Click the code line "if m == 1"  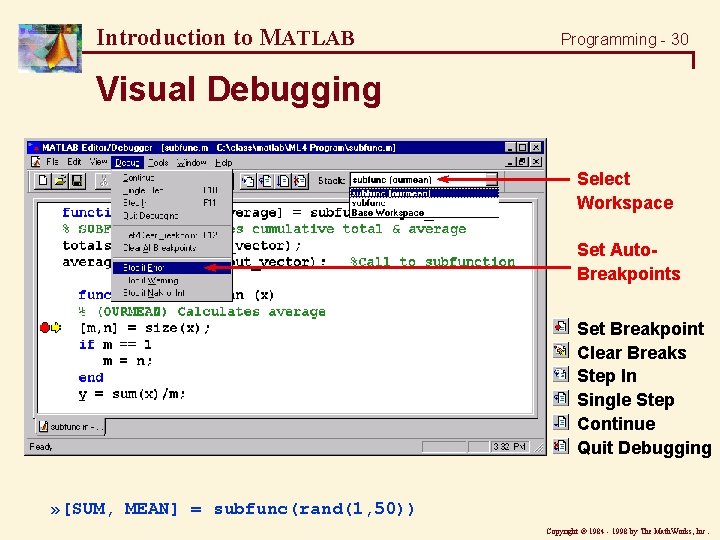(x=115, y=344)
